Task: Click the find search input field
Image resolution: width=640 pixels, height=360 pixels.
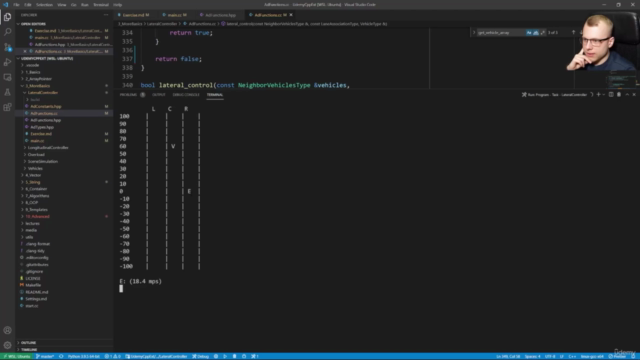Action: click(501, 32)
